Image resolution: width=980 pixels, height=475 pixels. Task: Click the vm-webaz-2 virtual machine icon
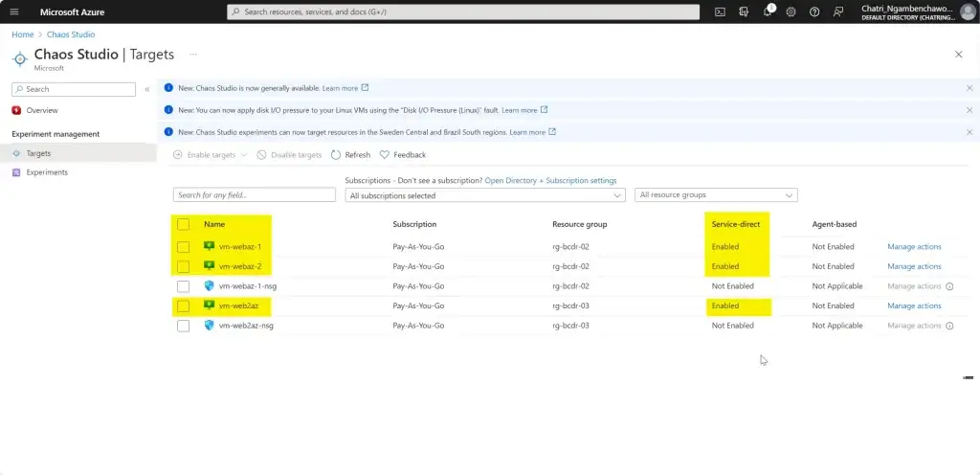[x=210, y=266]
